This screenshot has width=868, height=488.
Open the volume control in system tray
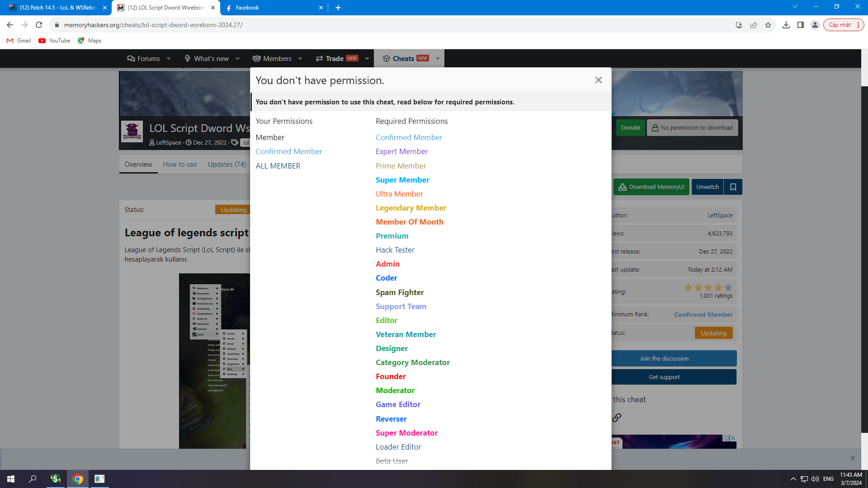pos(815,479)
